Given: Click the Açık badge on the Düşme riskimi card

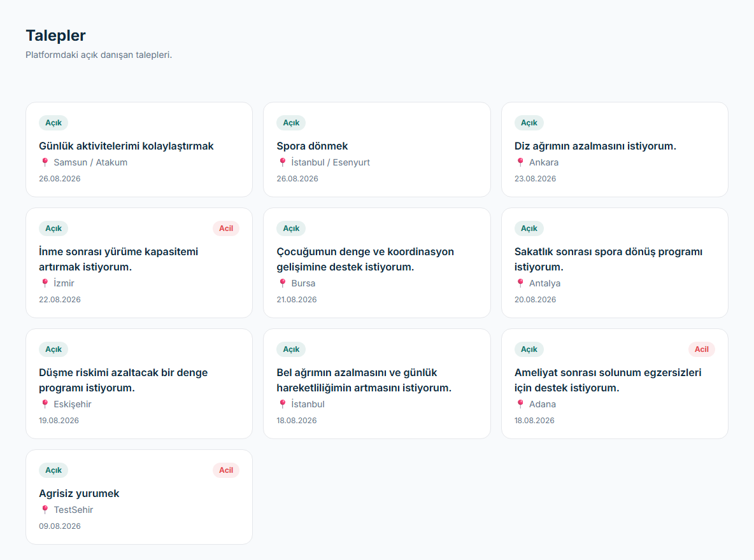Looking at the screenshot, I should tap(53, 349).
